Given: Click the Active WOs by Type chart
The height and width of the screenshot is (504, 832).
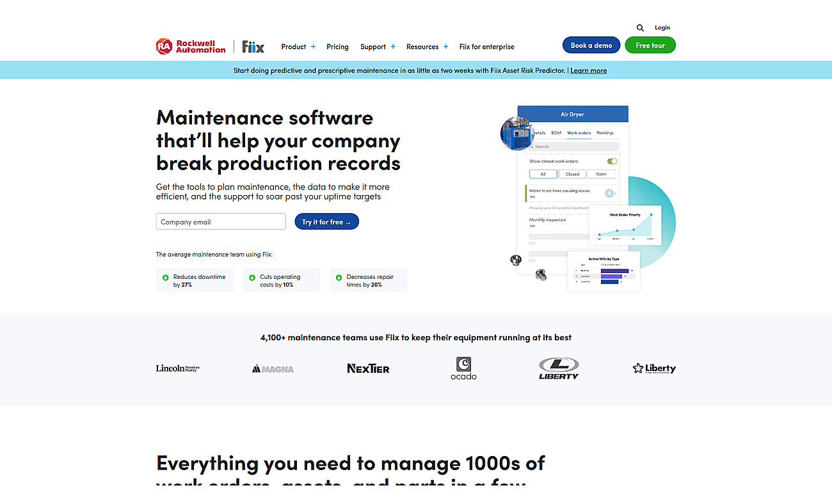Looking at the screenshot, I should tap(604, 271).
